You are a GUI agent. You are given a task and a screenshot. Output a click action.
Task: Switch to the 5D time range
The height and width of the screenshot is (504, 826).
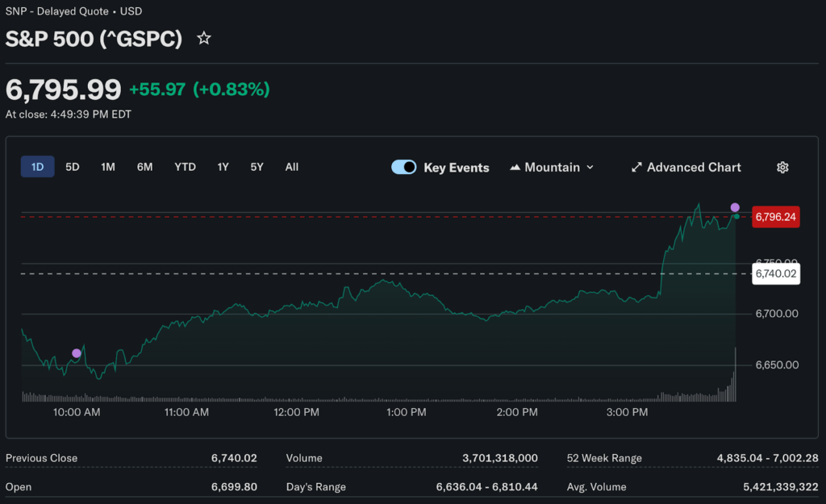[73, 167]
